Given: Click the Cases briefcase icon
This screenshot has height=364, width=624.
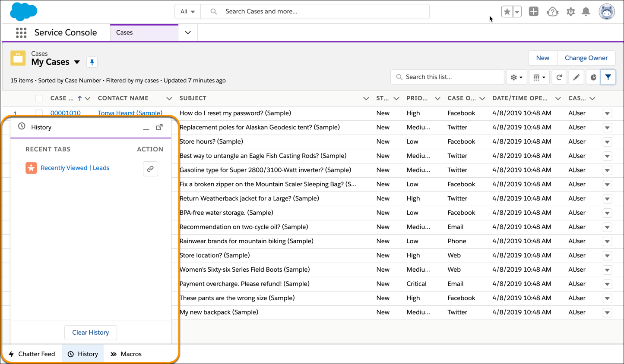Looking at the screenshot, I should (18, 58).
